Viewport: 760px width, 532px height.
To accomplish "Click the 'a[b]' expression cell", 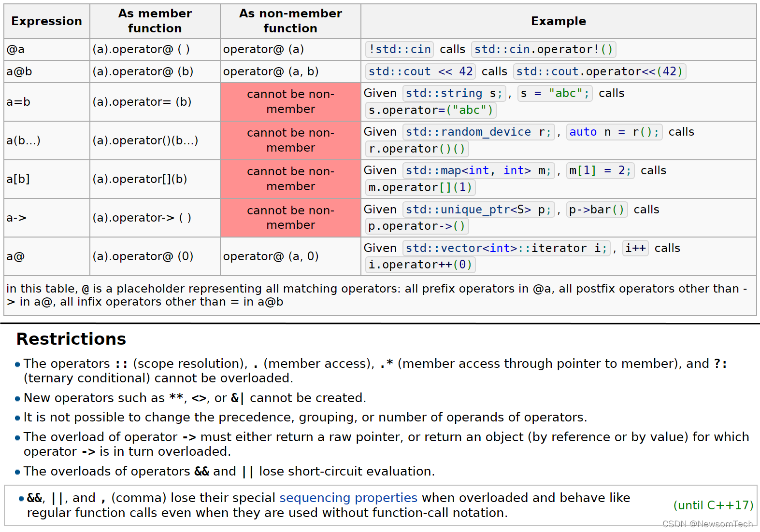I will pyautogui.click(x=47, y=179).
